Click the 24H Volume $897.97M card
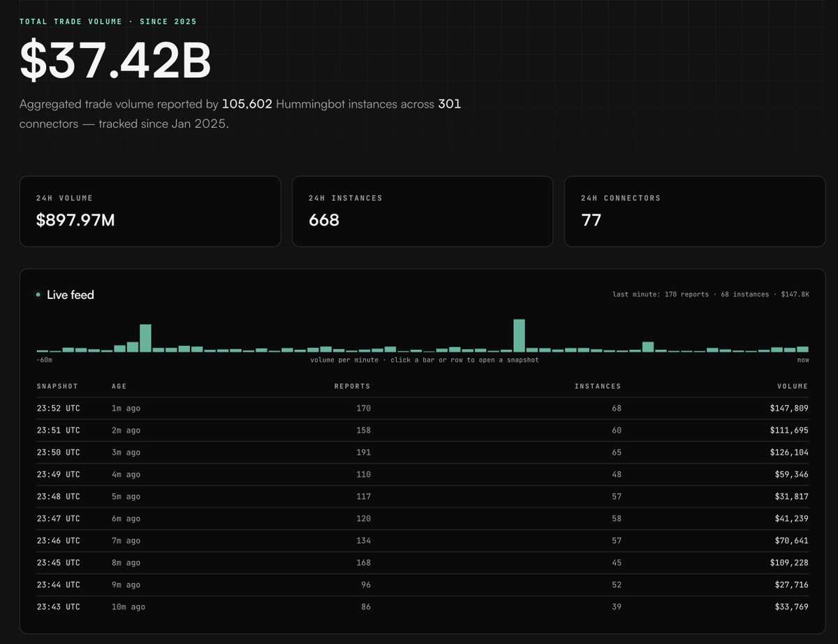838x644 pixels. [150, 212]
